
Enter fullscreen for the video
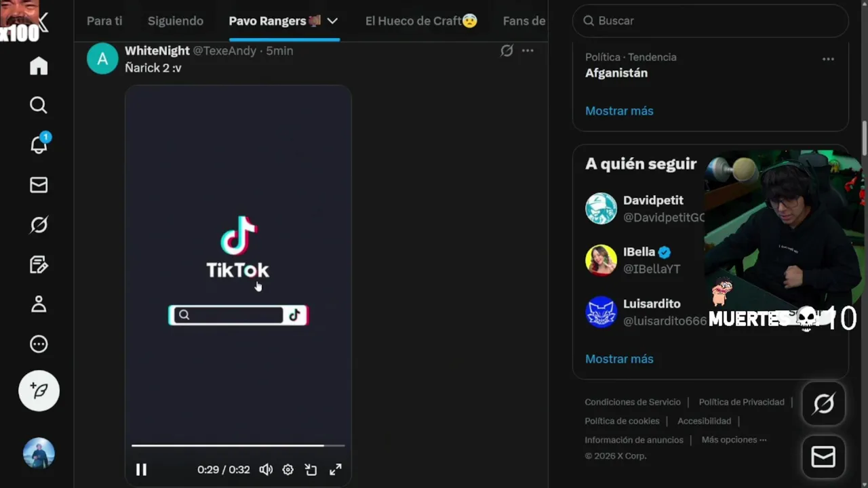tap(336, 469)
